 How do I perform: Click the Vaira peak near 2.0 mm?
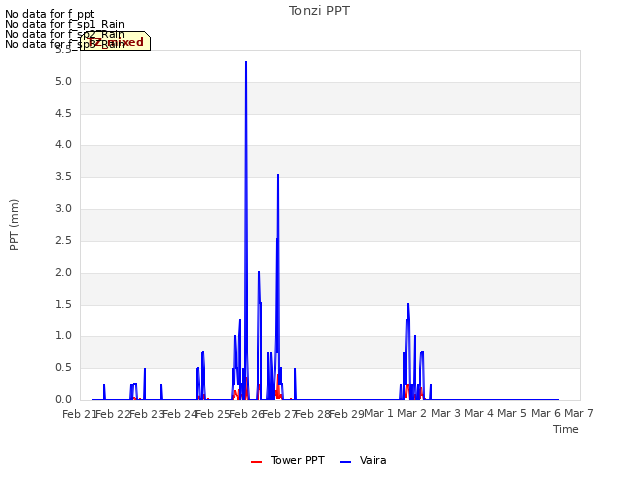(259, 272)
